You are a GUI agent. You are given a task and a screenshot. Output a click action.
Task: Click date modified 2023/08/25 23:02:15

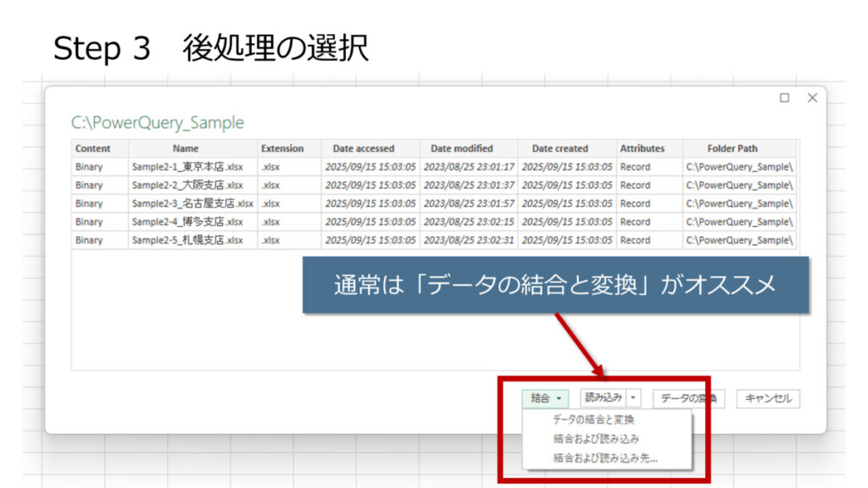(469, 222)
